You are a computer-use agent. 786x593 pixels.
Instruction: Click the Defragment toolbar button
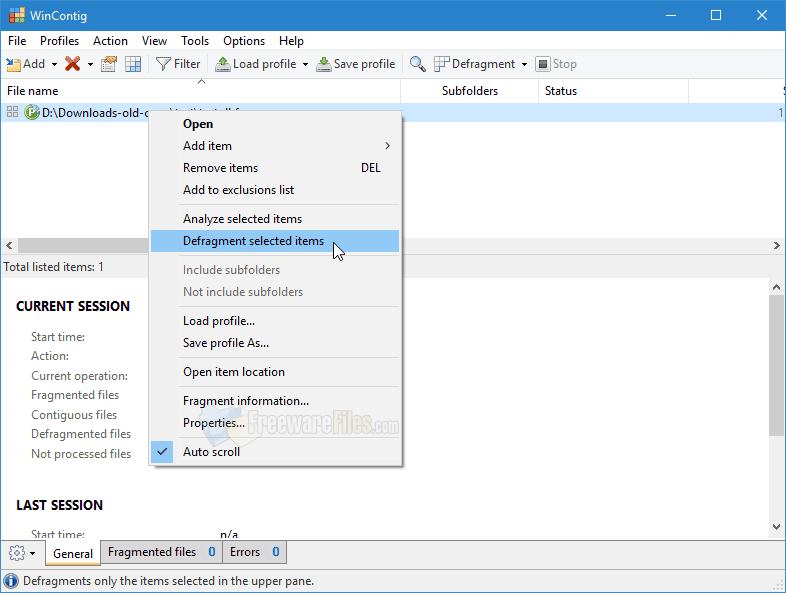pos(475,64)
